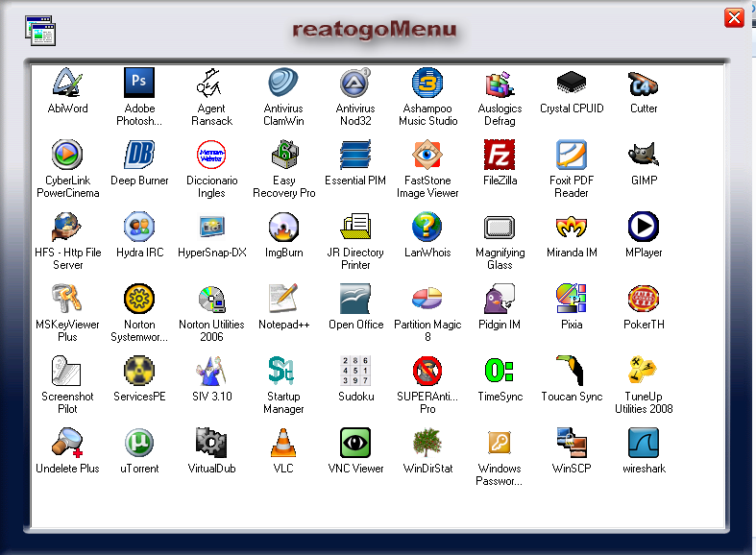Open Hydra IRC chat client
This screenshot has width=756, height=555.
139,227
